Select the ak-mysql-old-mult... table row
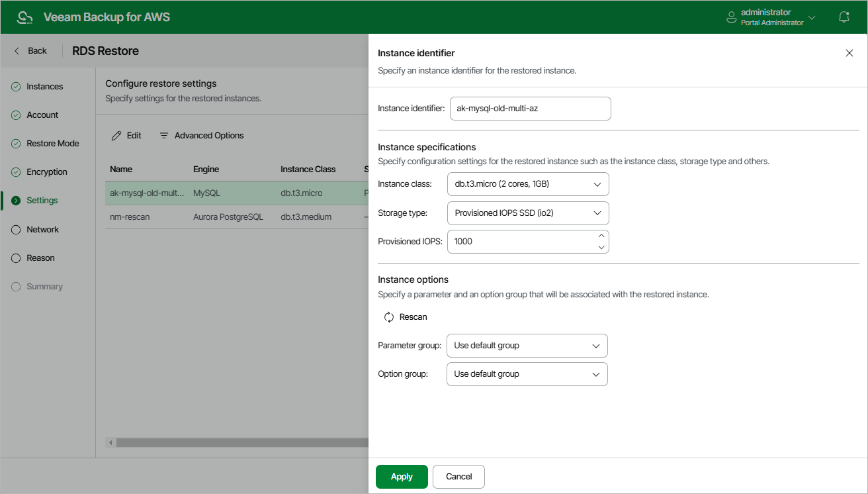The width and height of the screenshot is (868, 494). pos(237,193)
